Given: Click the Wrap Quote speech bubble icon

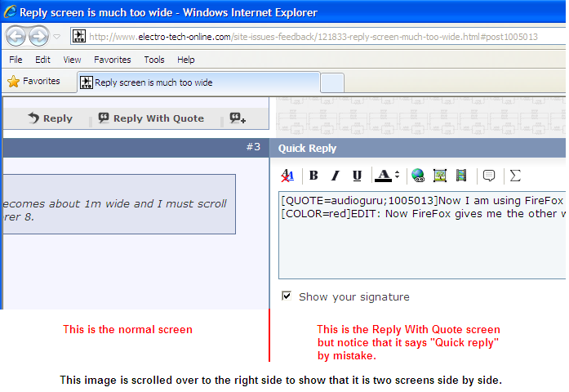Looking at the screenshot, I should (489, 176).
